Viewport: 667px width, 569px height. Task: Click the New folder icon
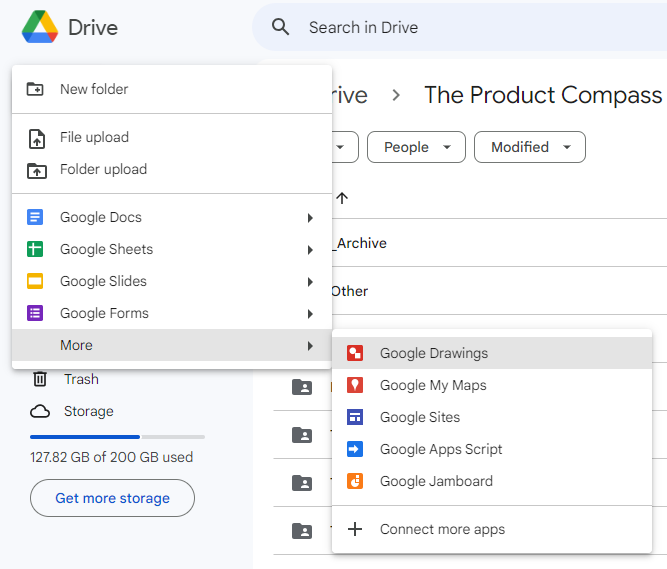[35, 89]
